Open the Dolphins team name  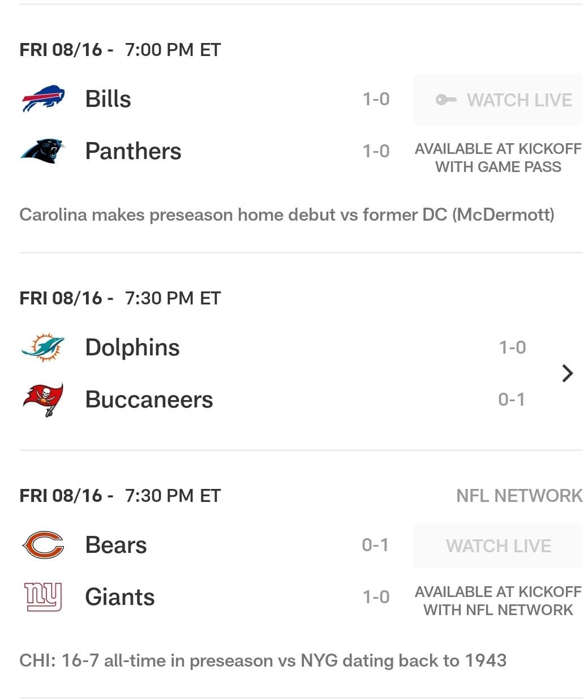tap(132, 347)
